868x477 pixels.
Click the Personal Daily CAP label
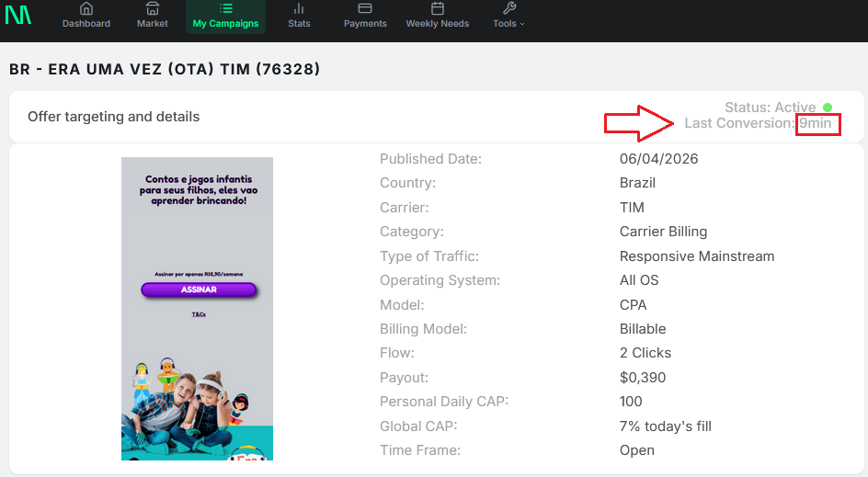[444, 402]
